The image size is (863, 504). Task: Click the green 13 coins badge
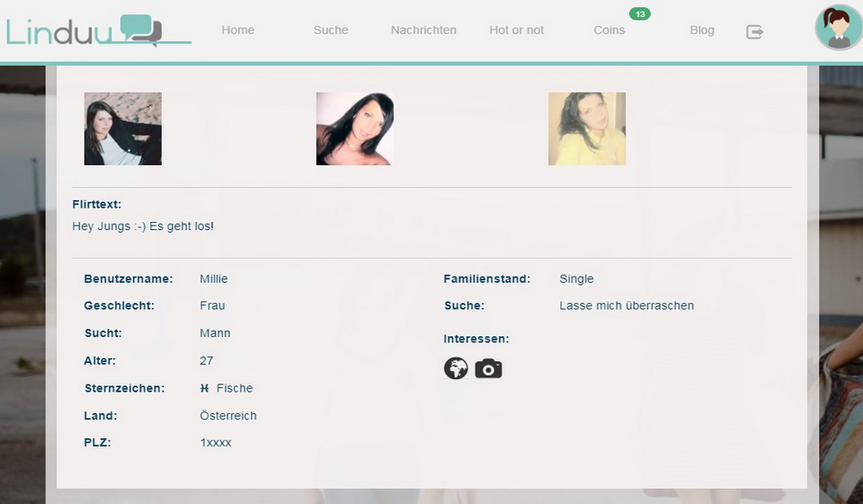[640, 14]
